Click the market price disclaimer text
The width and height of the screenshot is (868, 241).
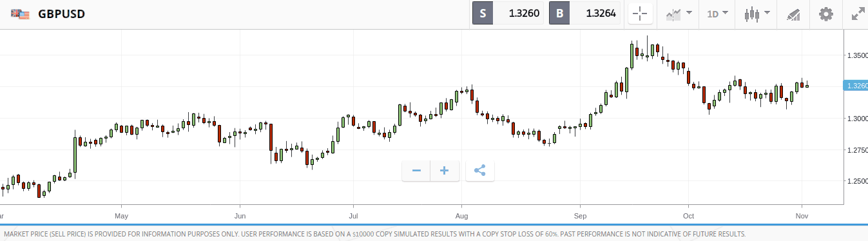pos(374,234)
